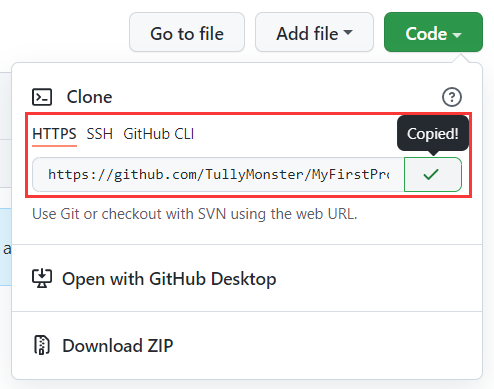The width and height of the screenshot is (494, 389).
Task: Switch to the SSH tab
Action: pyautogui.click(x=99, y=134)
